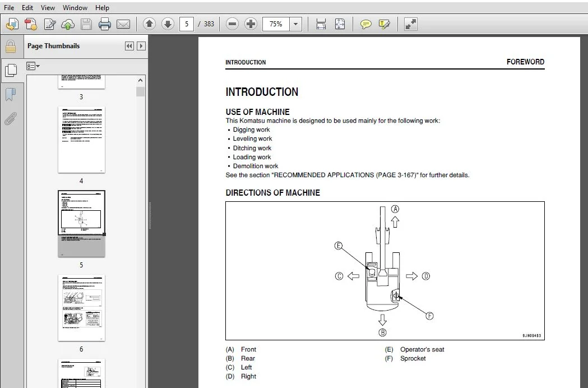
Task: Go to next page with down arrow
Action: click(168, 25)
